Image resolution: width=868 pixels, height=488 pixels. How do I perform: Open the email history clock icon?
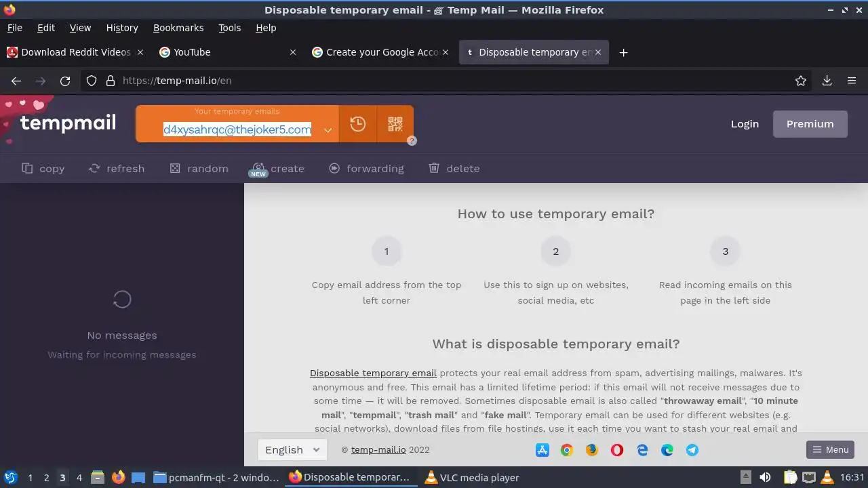point(357,124)
